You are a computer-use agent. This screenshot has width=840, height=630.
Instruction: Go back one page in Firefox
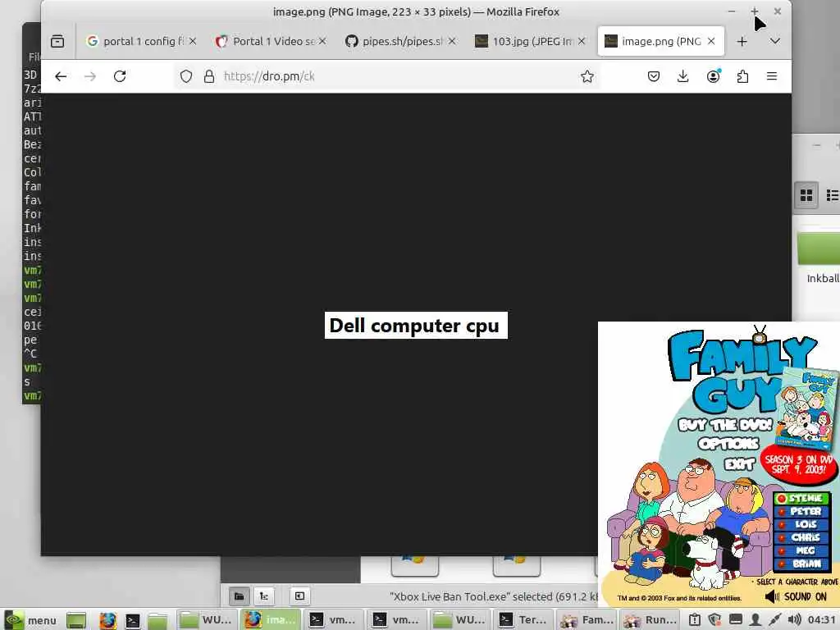[61, 76]
